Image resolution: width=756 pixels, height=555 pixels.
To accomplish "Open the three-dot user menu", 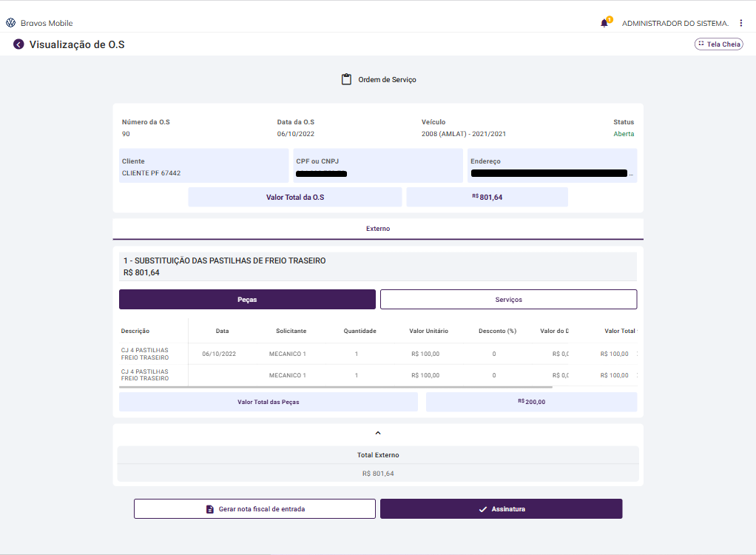I will point(740,23).
